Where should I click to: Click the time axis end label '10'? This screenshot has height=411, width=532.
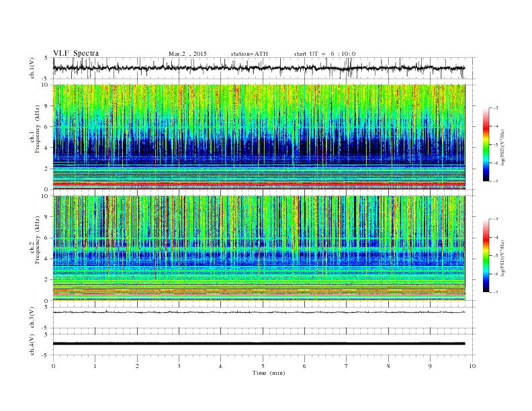(x=472, y=366)
